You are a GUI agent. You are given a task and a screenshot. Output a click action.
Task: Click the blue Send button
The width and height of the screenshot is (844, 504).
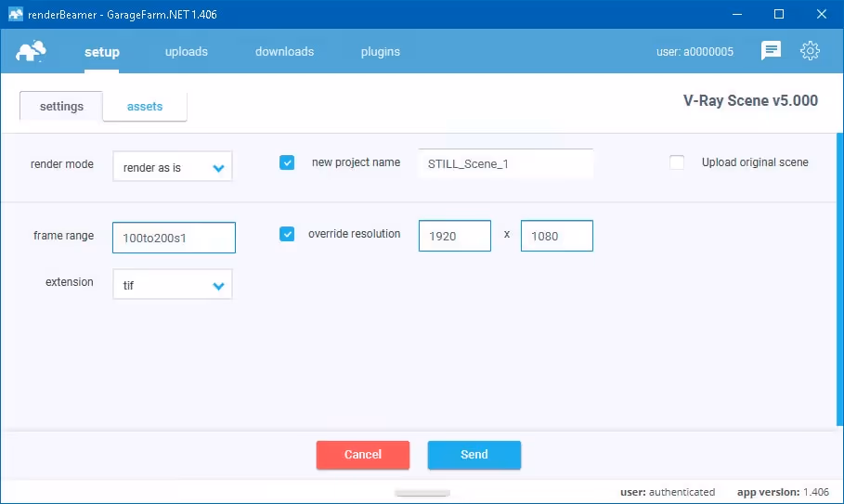(x=474, y=455)
